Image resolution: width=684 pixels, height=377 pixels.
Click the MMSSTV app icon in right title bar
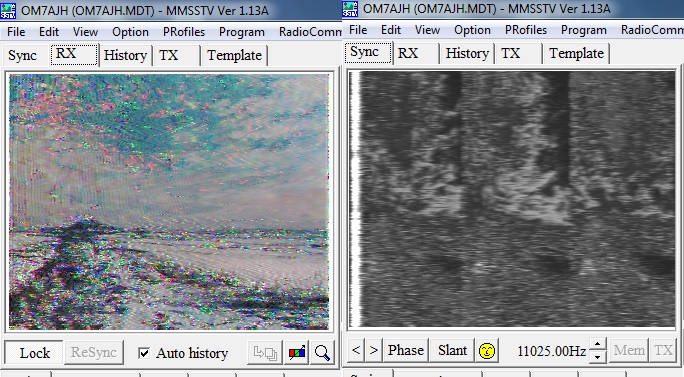pos(350,9)
